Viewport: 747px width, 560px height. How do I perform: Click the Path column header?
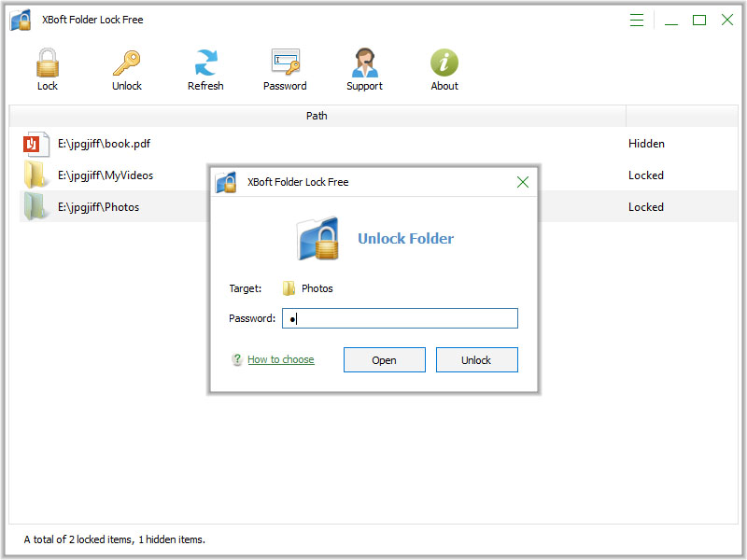pyautogui.click(x=317, y=116)
